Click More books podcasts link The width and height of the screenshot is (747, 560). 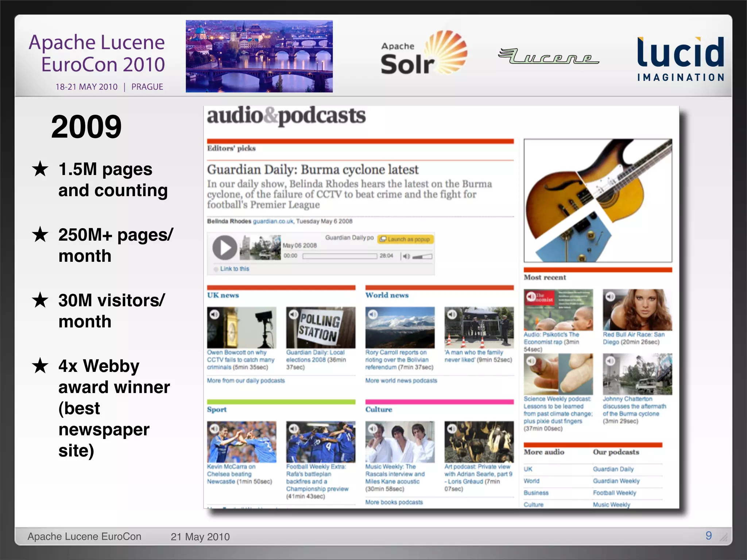click(394, 502)
